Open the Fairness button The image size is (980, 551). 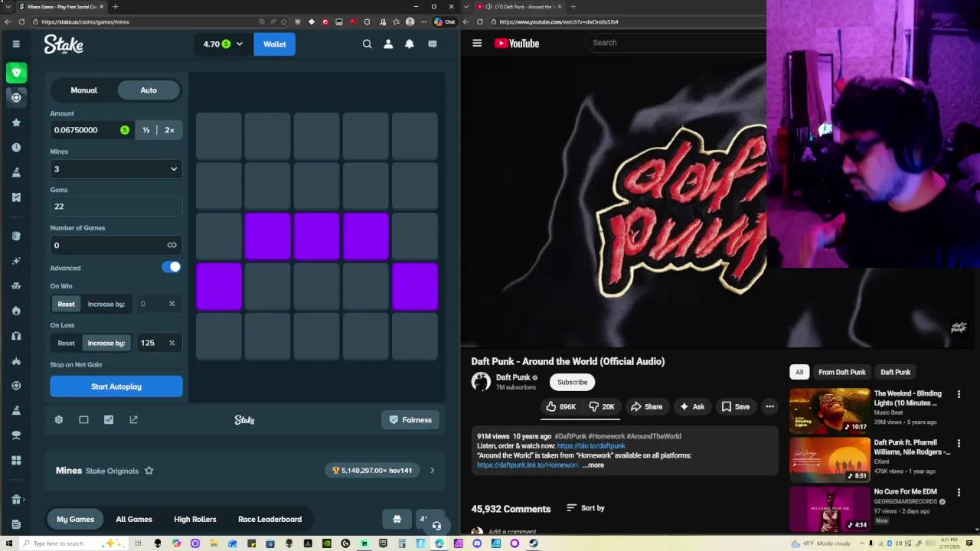[410, 419]
